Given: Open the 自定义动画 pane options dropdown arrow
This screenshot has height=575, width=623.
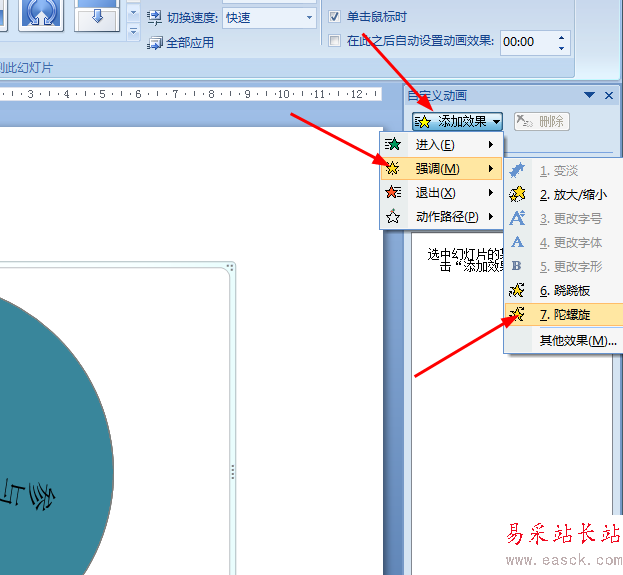Looking at the screenshot, I should 589,95.
